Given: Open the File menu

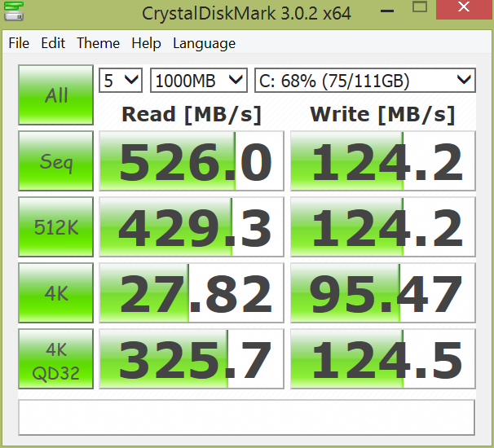Looking at the screenshot, I should click(19, 43).
